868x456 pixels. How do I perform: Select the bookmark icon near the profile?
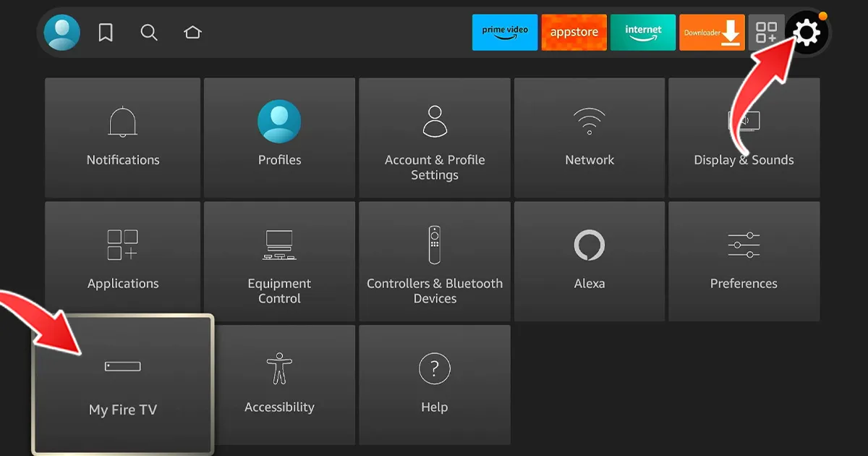coord(106,32)
